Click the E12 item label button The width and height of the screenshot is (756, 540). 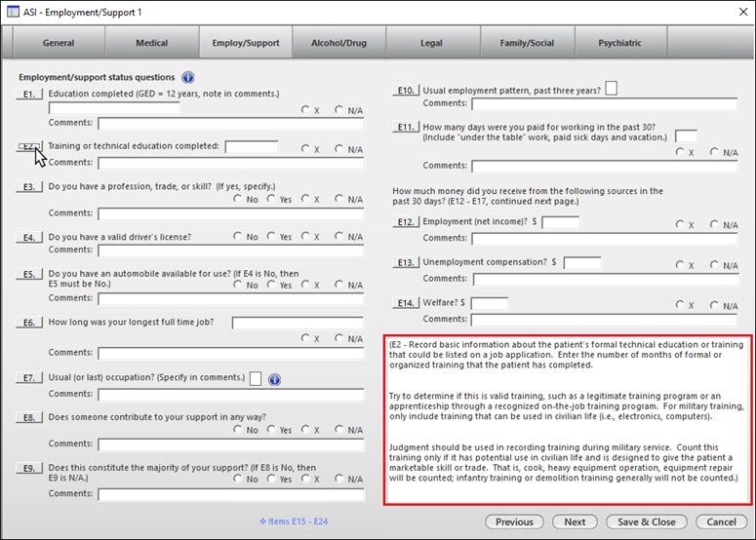pos(406,223)
